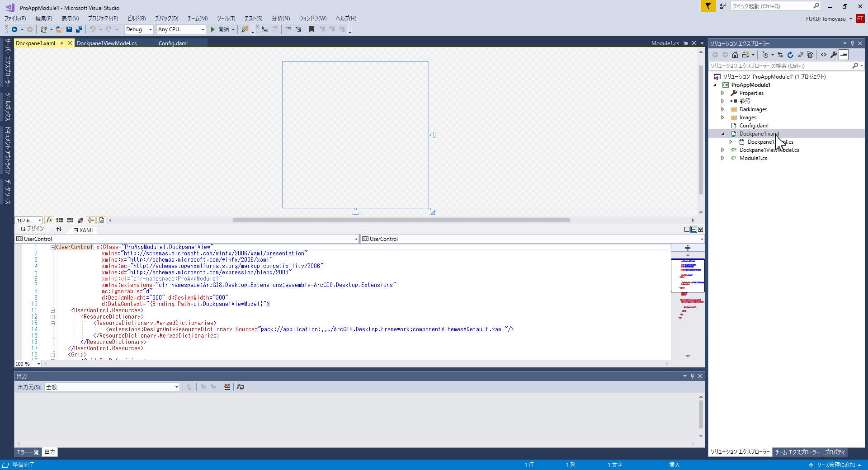868x470 pixels.
Task: Click the Find in Files toolbar icon
Action: 245,29
